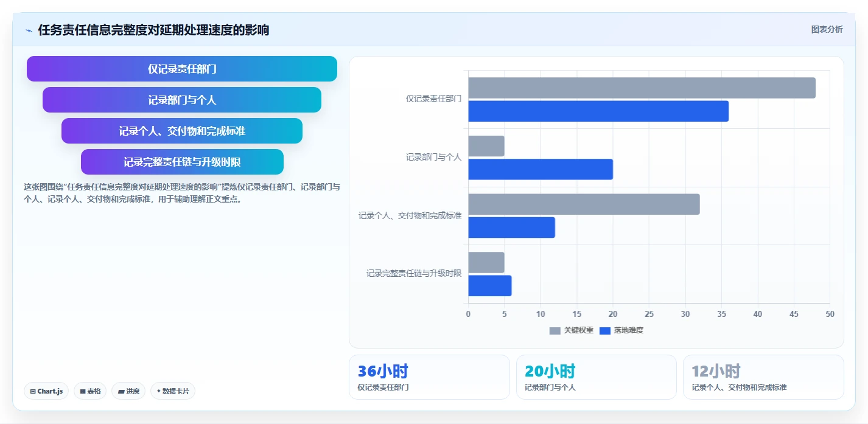Screen dimensions: 868x424
Task: Click blue bar for 记录完整责任链与升级时限
Action: (490, 285)
